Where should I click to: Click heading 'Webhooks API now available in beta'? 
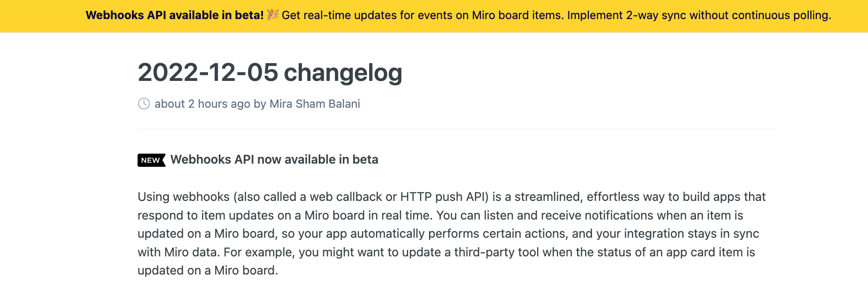274,160
